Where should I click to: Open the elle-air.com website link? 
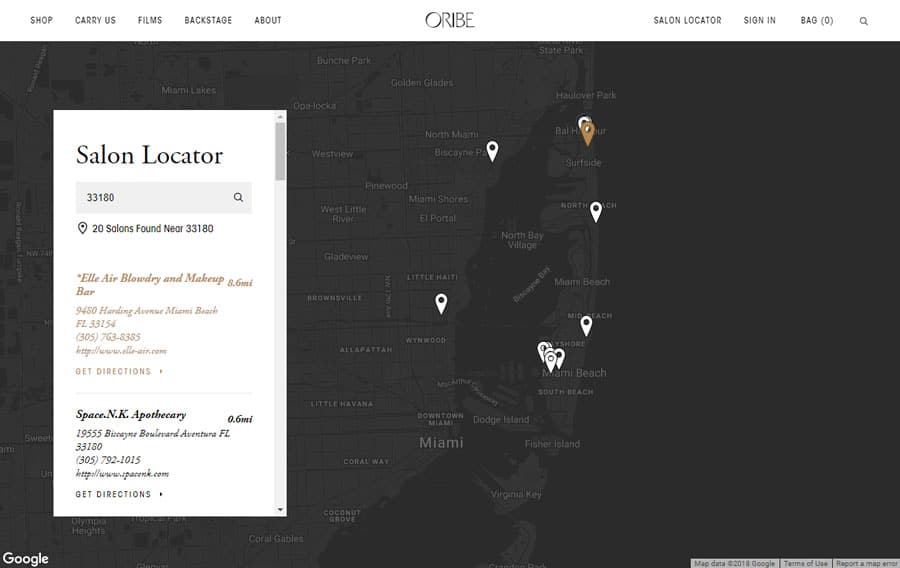pos(121,351)
